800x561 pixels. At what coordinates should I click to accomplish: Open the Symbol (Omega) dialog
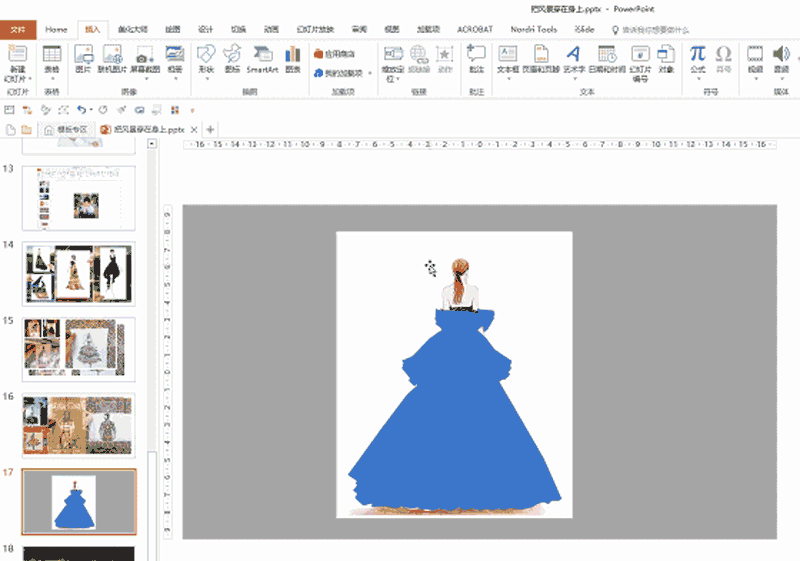click(x=723, y=54)
